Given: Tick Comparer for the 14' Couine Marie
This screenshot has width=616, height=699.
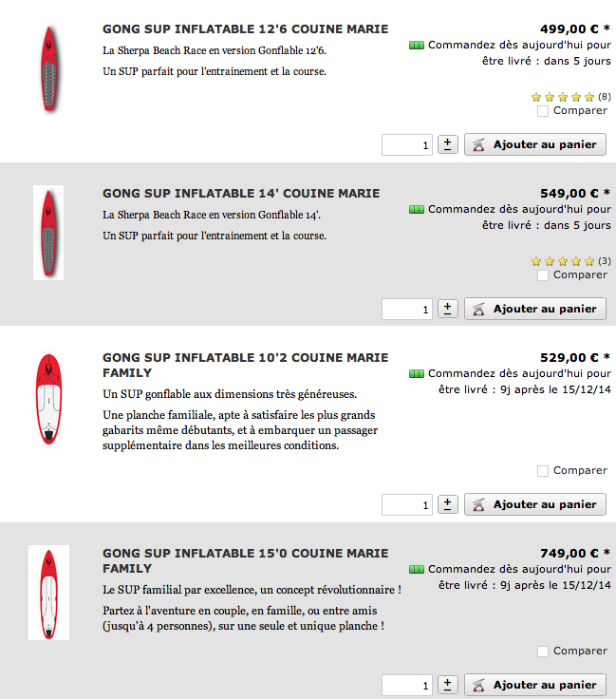Looking at the screenshot, I should click(543, 275).
